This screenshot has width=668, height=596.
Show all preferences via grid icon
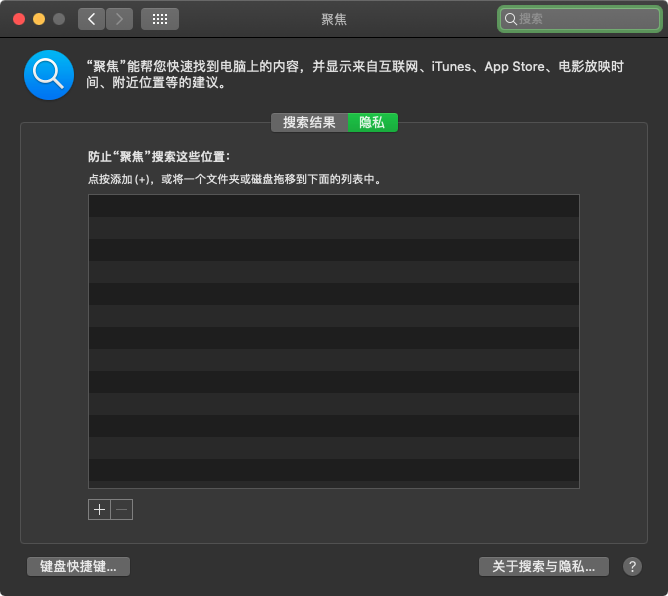(160, 19)
